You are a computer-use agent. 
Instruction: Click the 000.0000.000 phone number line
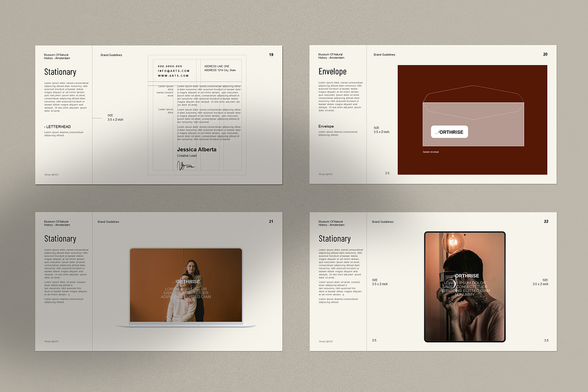pyautogui.click(x=170, y=66)
